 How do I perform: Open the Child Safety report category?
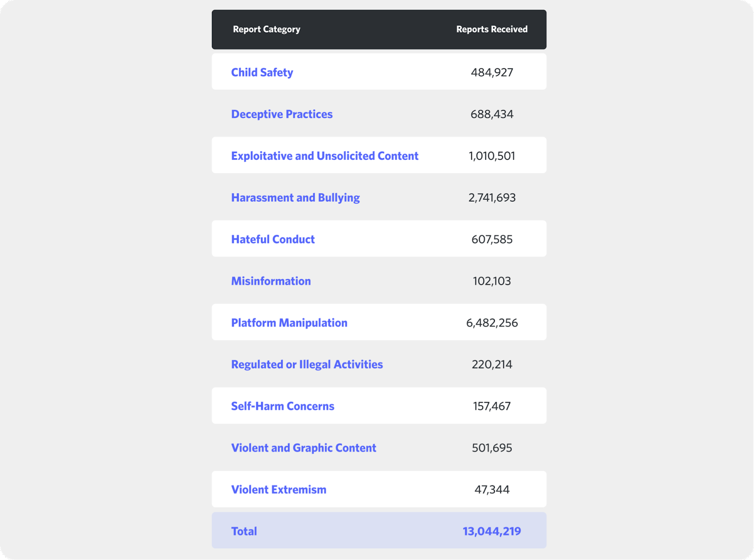pyautogui.click(x=262, y=72)
